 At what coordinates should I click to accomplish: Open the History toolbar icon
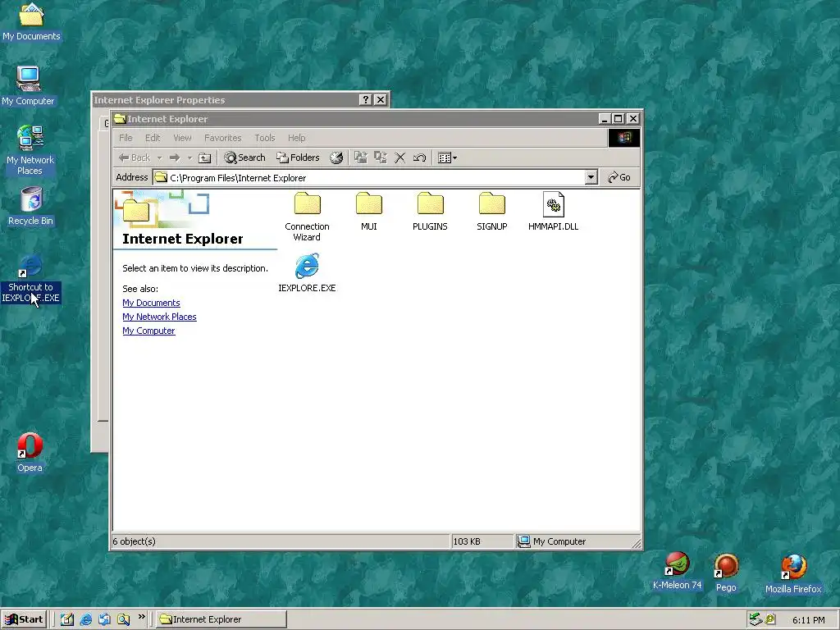[x=336, y=157]
